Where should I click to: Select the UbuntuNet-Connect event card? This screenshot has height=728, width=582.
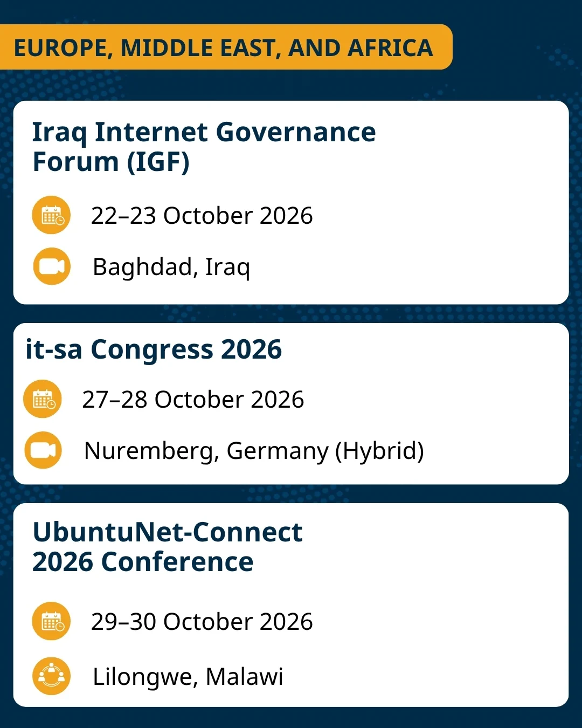coord(291,605)
